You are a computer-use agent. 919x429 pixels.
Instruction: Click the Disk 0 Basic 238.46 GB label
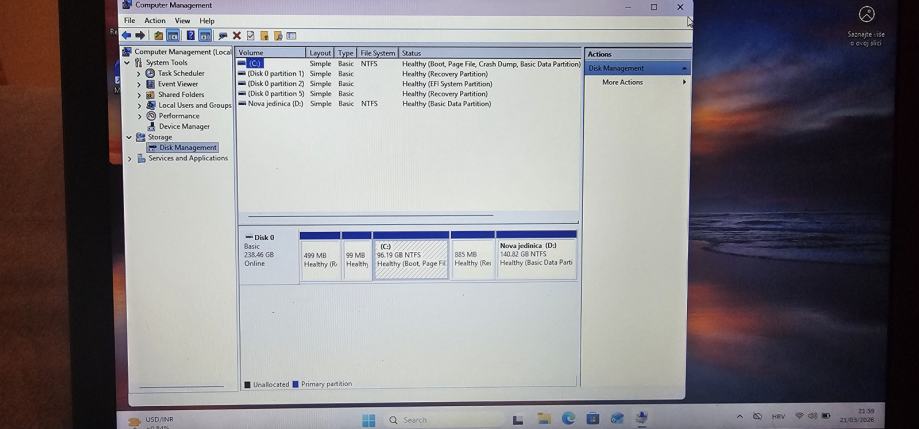coord(269,256)
